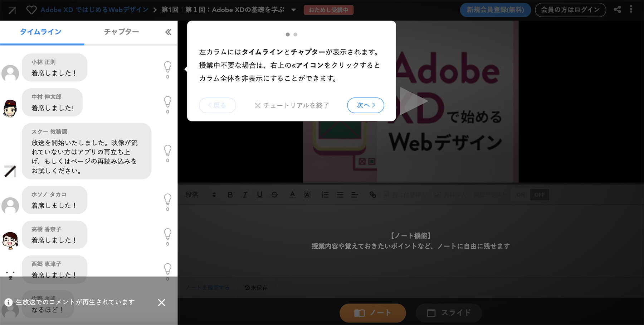Select second tutorial page dot
644x325 pixels.
[295, 34]
